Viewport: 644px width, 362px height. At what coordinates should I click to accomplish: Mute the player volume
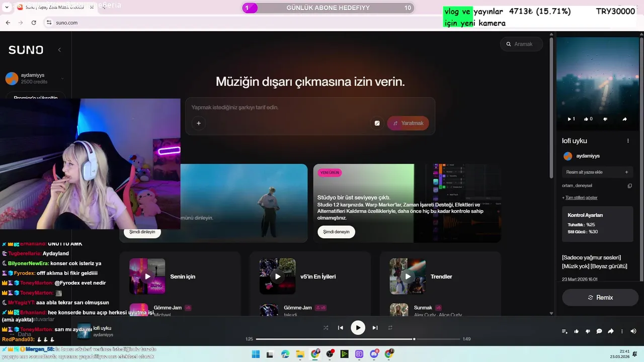pos(633,331)
